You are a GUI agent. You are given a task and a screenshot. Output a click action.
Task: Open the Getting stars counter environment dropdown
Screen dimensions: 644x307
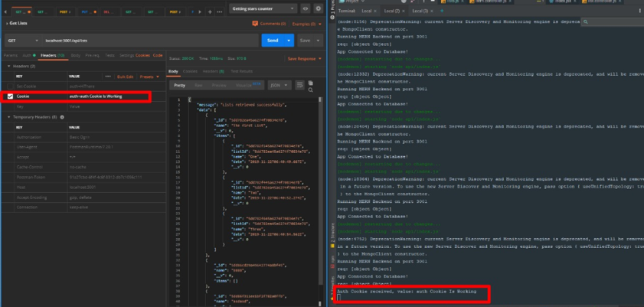coord(263,8)
